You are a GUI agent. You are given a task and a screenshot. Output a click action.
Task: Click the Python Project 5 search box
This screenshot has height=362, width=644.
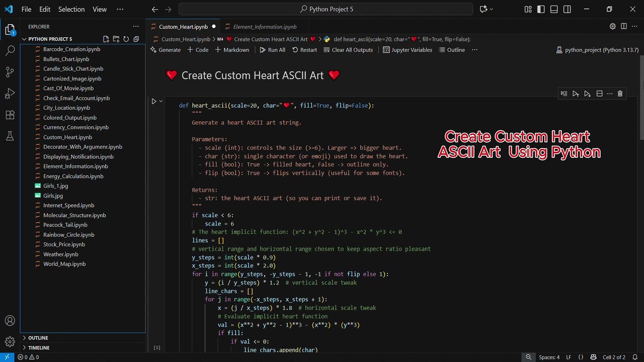click(x=326, y=9)
